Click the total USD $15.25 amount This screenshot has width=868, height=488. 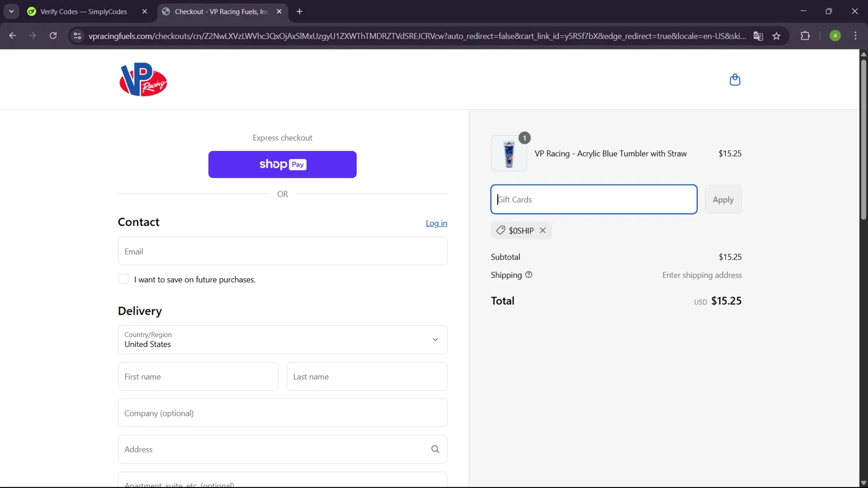[x=718, y=301]
